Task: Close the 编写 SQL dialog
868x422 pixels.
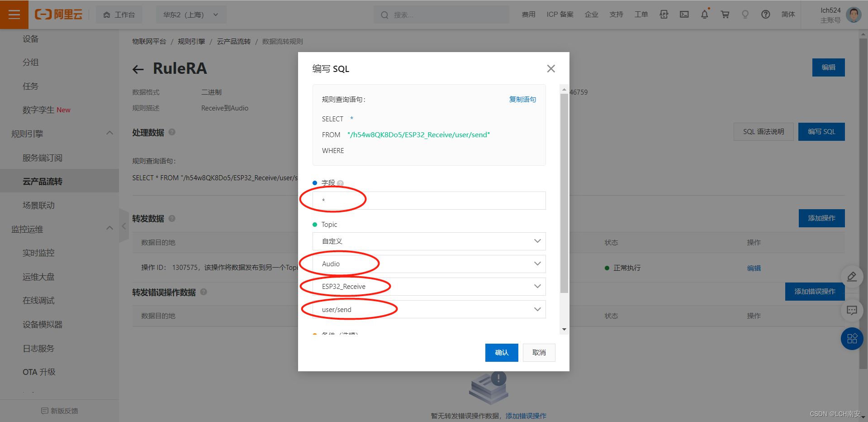Action: pyautogui.click(x=551, y=69)
